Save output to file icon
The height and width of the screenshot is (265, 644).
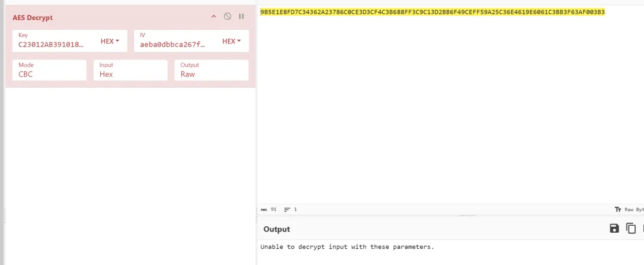[614, 229]
